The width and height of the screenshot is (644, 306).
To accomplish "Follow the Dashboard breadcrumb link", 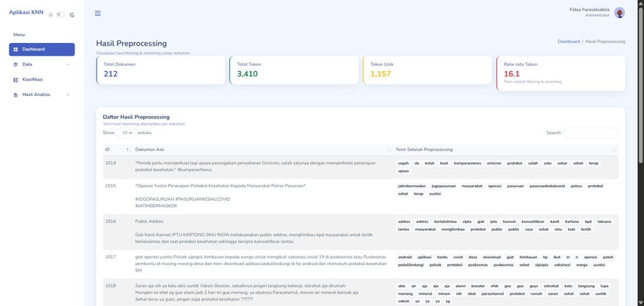I will click(x=568, y=42).
